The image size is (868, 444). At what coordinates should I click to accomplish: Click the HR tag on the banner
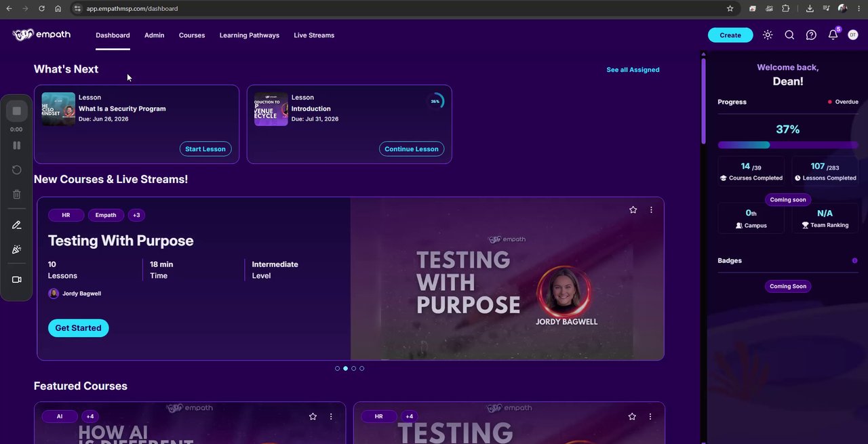coord(66,215)
